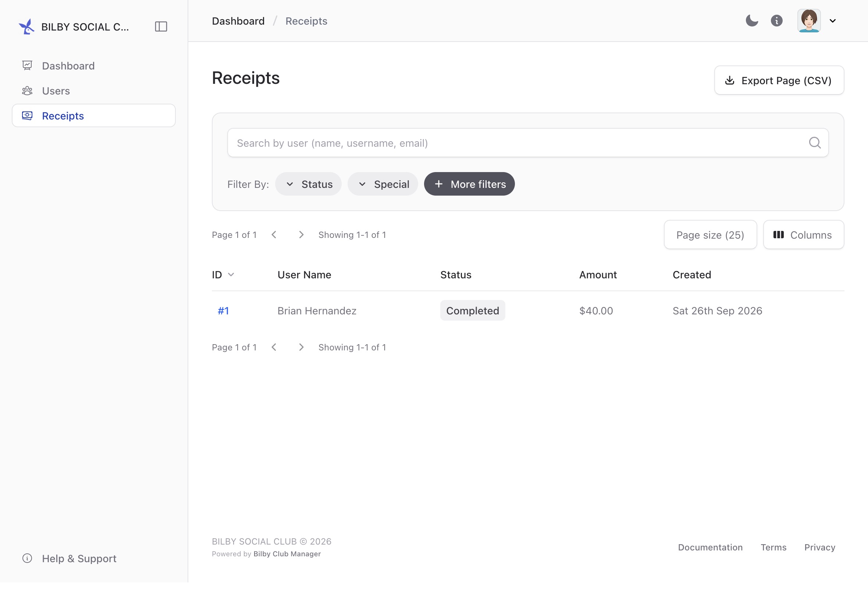Click the user avatar picture

[809, 21]
